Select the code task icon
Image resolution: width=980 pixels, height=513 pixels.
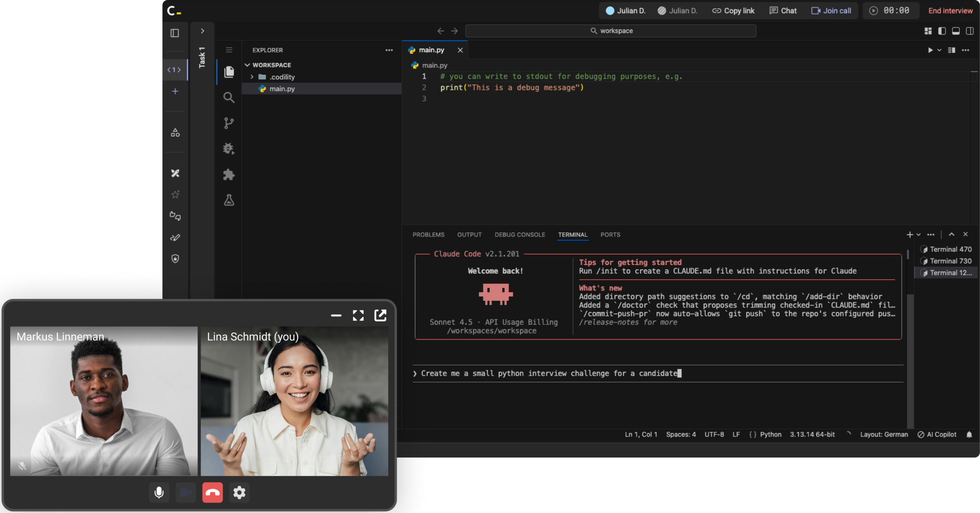click(175, 70)
